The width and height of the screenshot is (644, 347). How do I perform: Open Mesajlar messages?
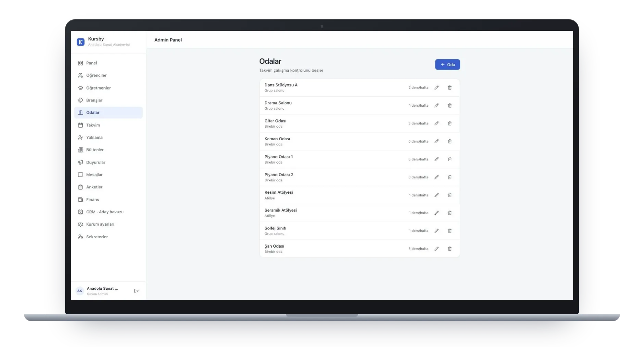(108, 175)
